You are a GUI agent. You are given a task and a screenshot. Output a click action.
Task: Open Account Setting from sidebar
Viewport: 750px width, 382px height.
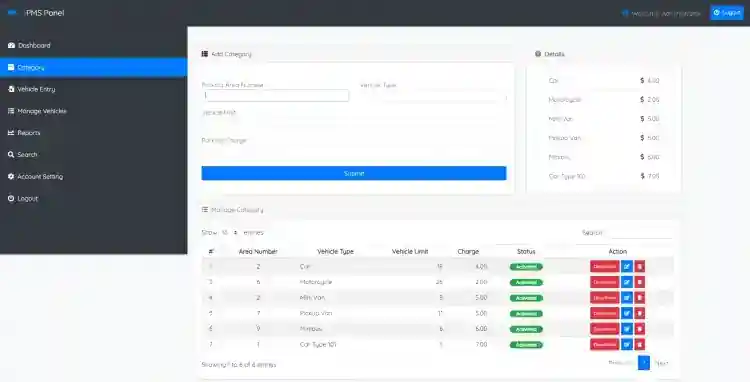[94, 176]
